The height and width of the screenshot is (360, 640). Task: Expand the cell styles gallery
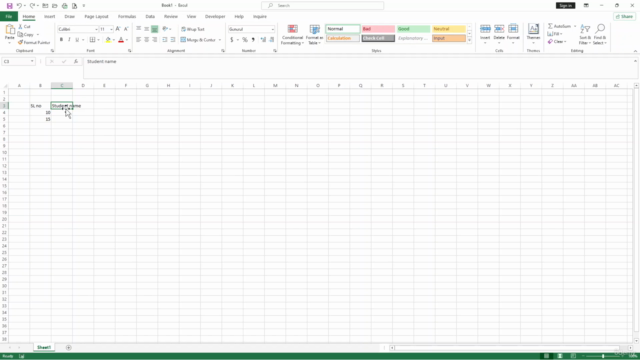pos(469,40)
